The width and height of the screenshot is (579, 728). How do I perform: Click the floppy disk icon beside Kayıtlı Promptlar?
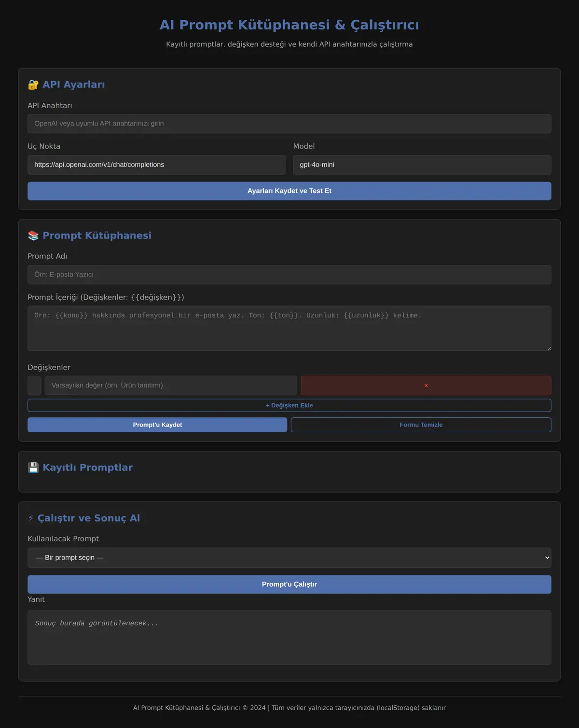coord(33,467)
